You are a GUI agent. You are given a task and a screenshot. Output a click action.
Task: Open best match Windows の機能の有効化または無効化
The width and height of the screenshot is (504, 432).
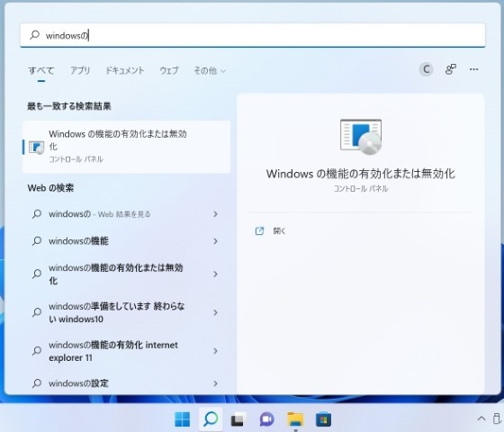126,147
